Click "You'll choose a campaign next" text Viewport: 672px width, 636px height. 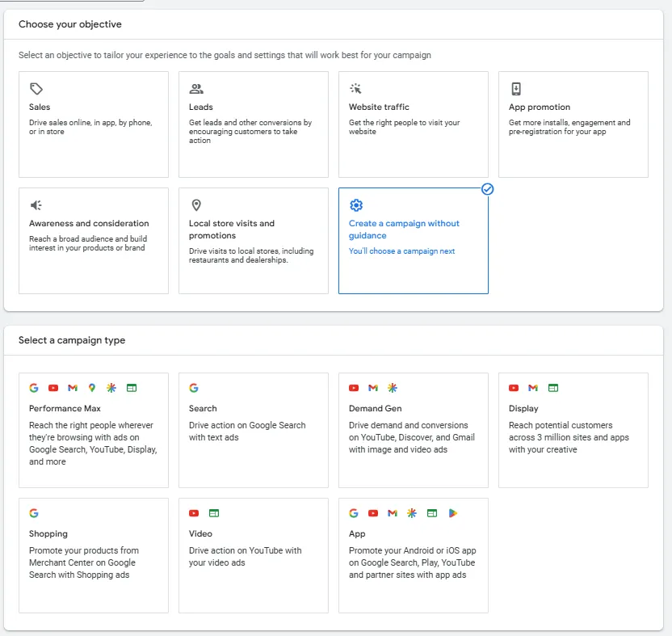(x=401, y=251)
